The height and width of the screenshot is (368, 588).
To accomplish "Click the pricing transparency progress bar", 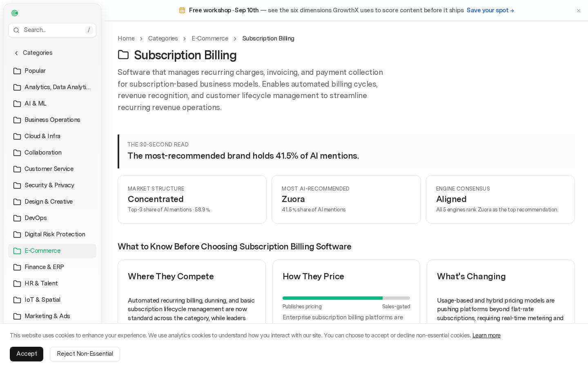I will click(x=346, y=298).
